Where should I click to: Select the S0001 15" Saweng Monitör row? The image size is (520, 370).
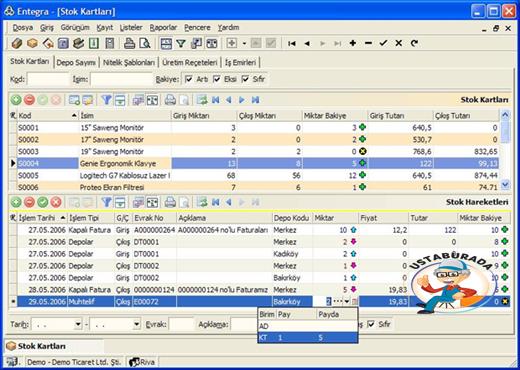click(x=258, y=128)
